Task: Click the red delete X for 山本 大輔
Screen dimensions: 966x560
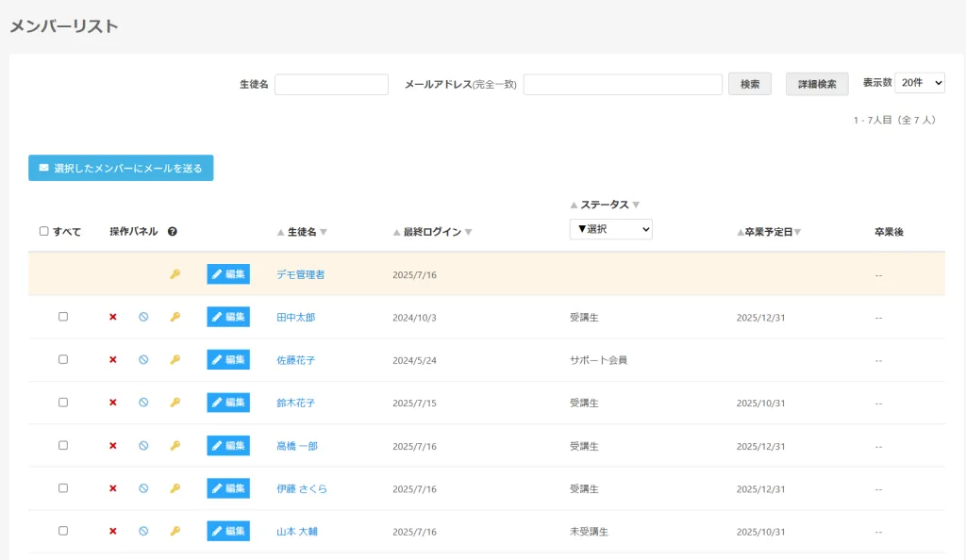Action: pyautogui.click(x=113, y=532)
